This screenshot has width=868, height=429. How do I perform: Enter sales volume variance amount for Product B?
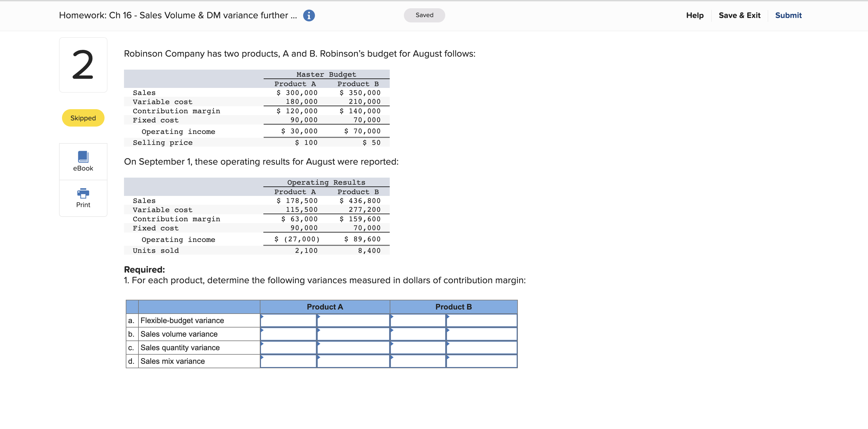tap(482, 334)
